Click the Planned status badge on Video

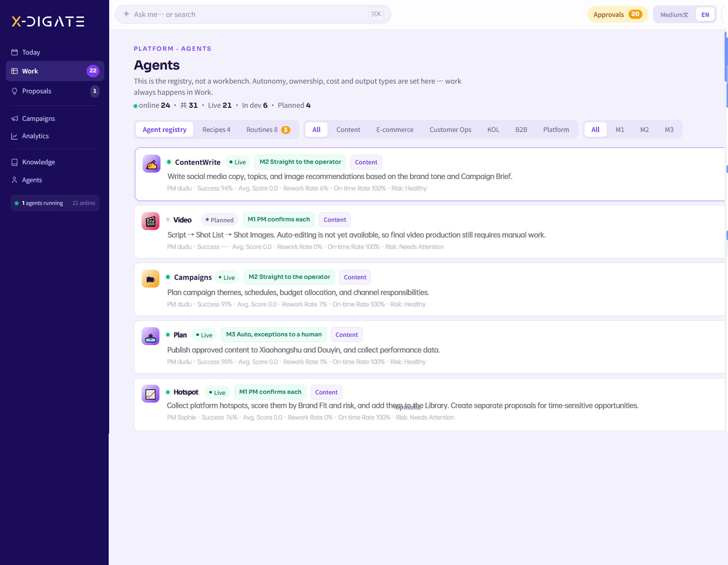pyautogui.click(x=220, y=220)
